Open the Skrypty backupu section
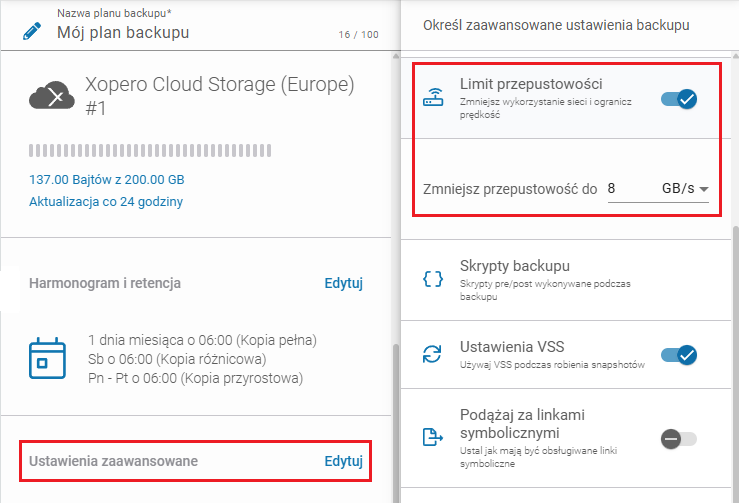Viewport: 739px width, 503px height. pyautogui.click(x=515, y=266)
